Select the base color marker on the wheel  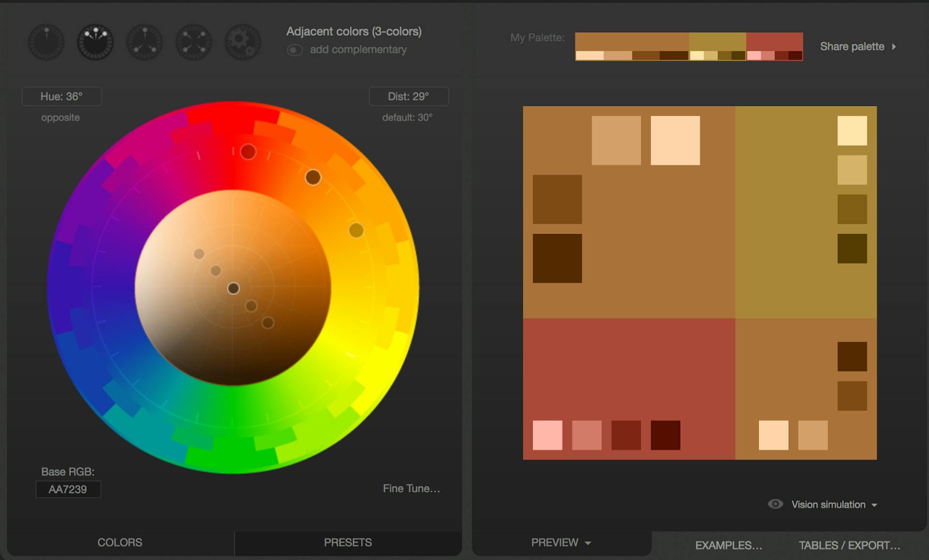point(235,288)
